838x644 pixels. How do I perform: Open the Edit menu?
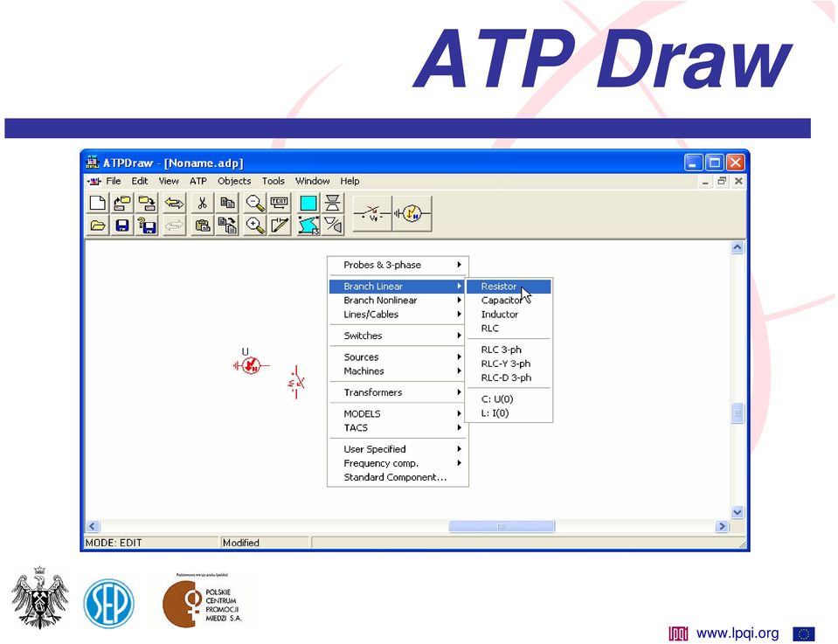(x=140, y=181)
